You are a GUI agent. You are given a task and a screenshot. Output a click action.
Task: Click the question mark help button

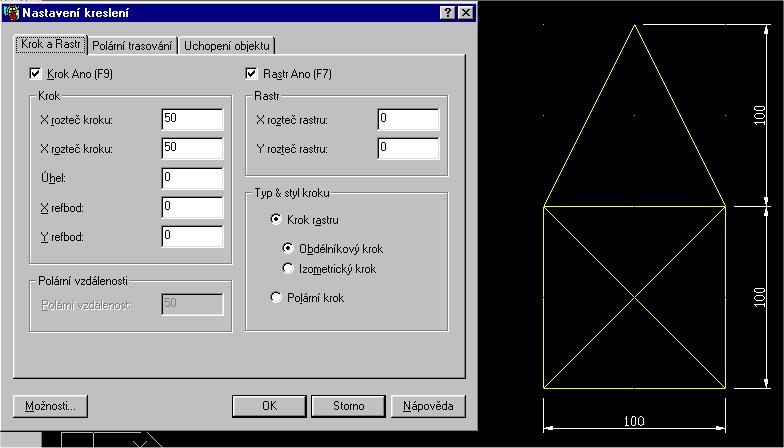tap(447, 13)
